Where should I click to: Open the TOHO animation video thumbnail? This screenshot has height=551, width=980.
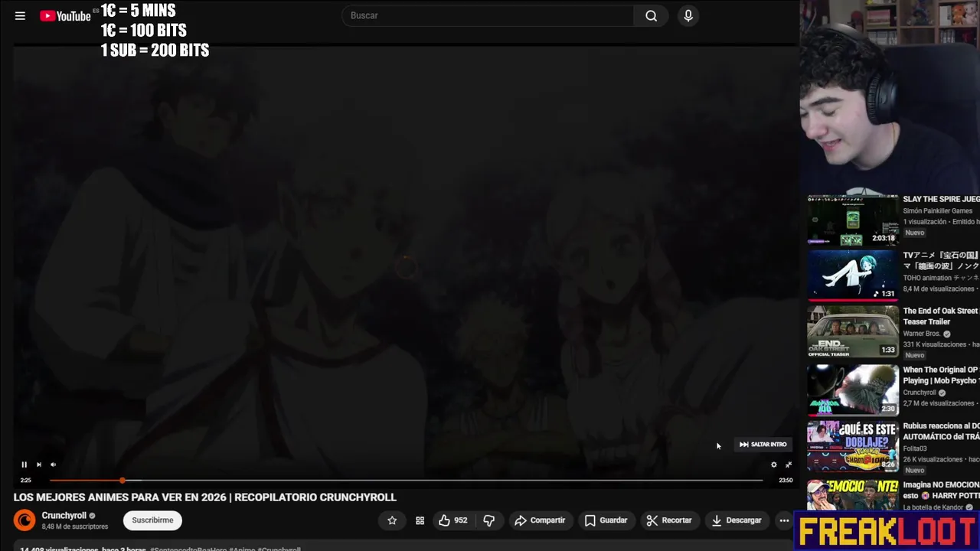coord(853,275)
